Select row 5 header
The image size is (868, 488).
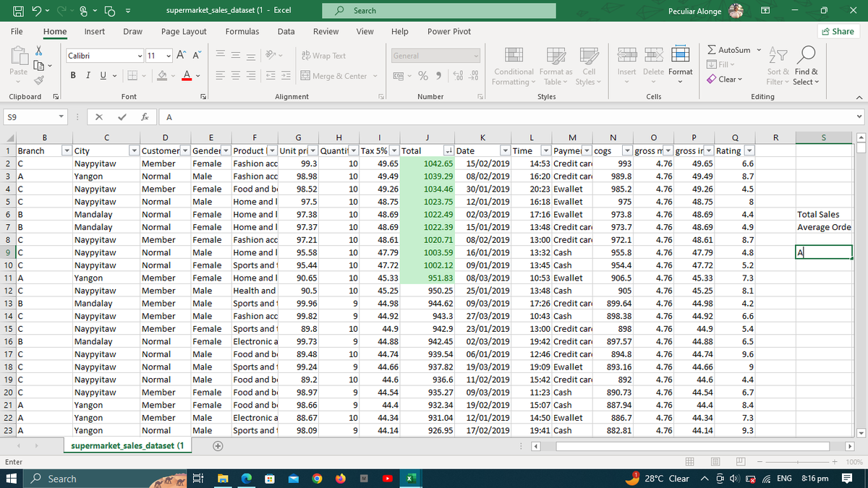(x=7, y=202)
